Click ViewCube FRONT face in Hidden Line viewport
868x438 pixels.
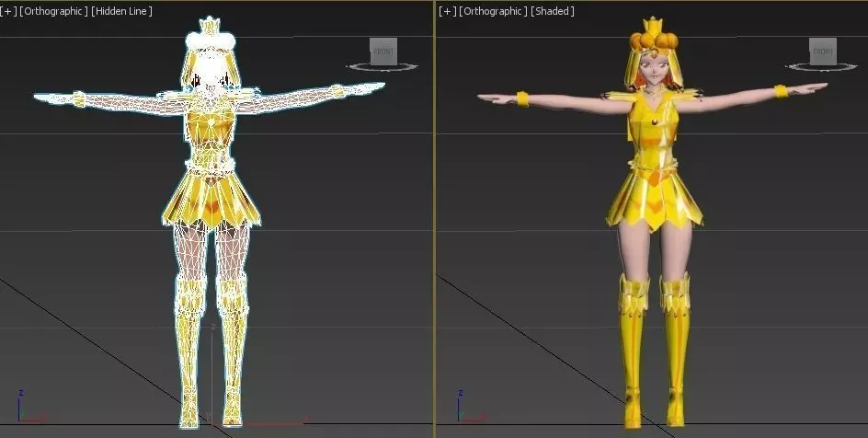(383, 52)
